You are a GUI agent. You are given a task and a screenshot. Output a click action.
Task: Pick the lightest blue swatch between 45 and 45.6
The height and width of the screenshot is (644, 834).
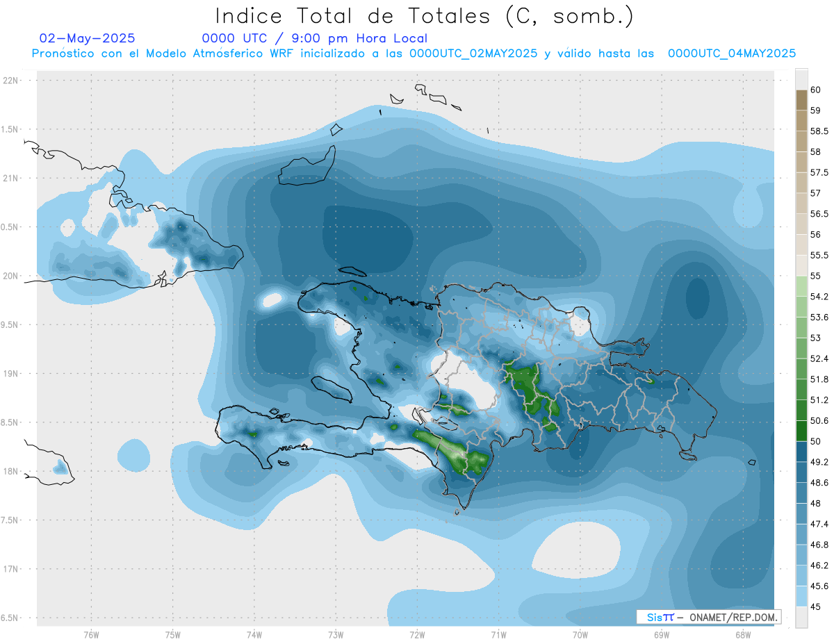click(801, 597)
